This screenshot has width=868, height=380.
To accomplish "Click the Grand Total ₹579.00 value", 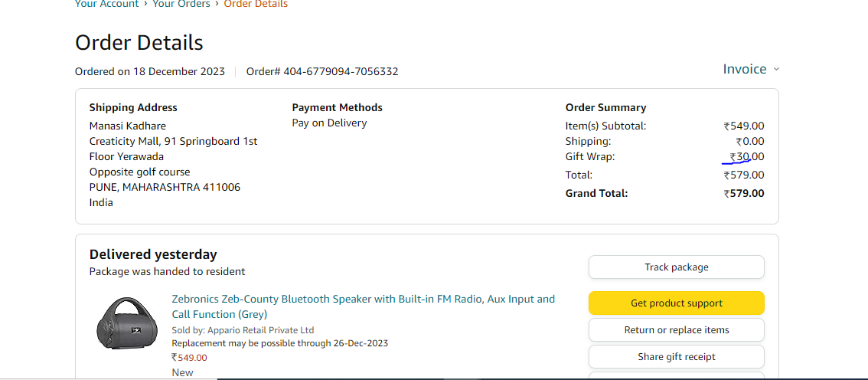I will point(744,193).
